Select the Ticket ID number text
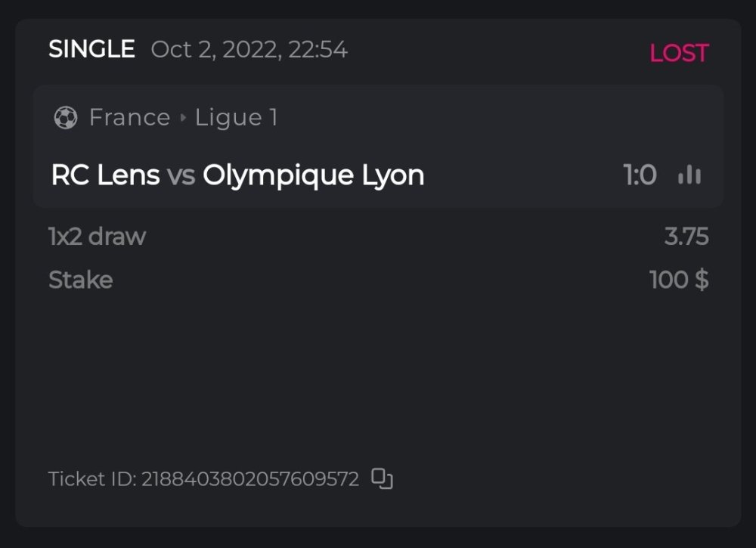756x548 pixels. [249, 478]
